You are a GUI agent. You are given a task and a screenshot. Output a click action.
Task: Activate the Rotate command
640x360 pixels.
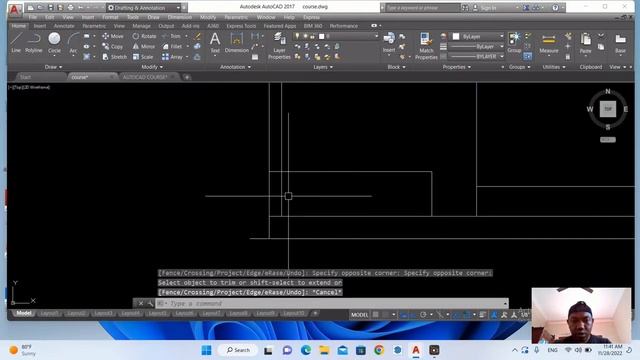[x=144, y=36]
